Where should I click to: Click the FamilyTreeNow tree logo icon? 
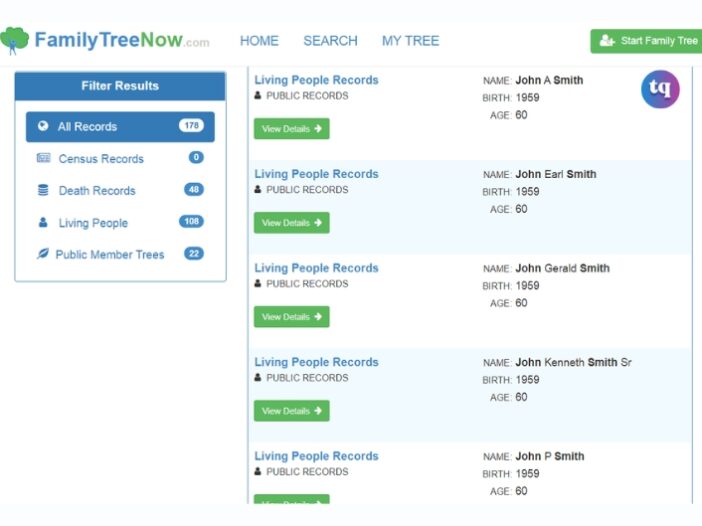point(14,40)
